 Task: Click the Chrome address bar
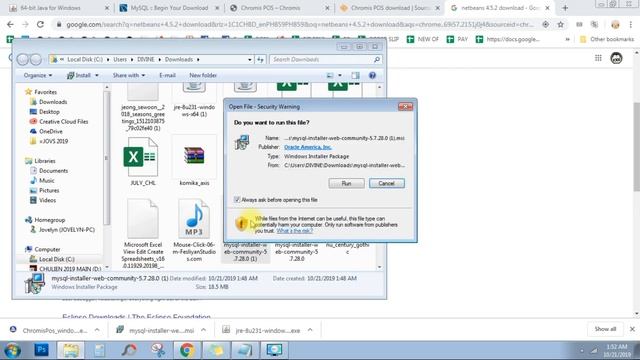click(x=300, y=24)
